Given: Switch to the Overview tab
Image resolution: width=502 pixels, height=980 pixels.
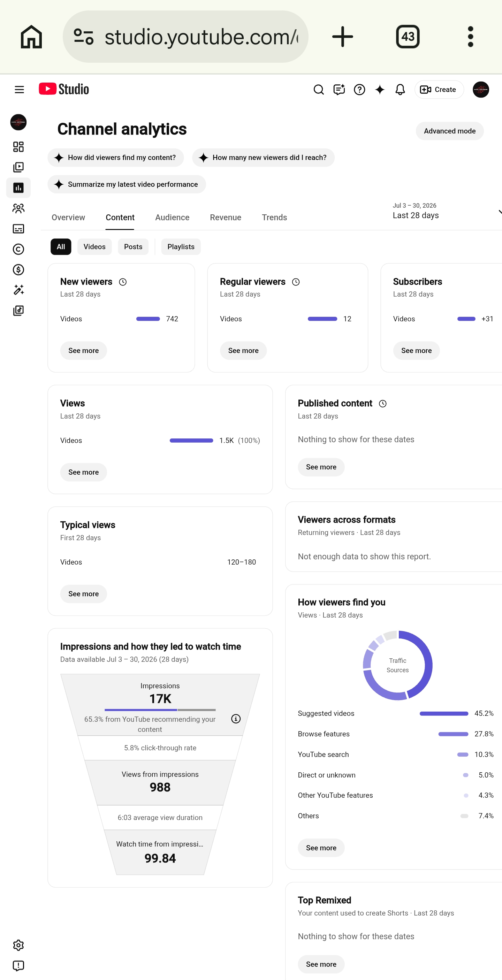Looking at the screenshot, I should (x=69, y=217).
